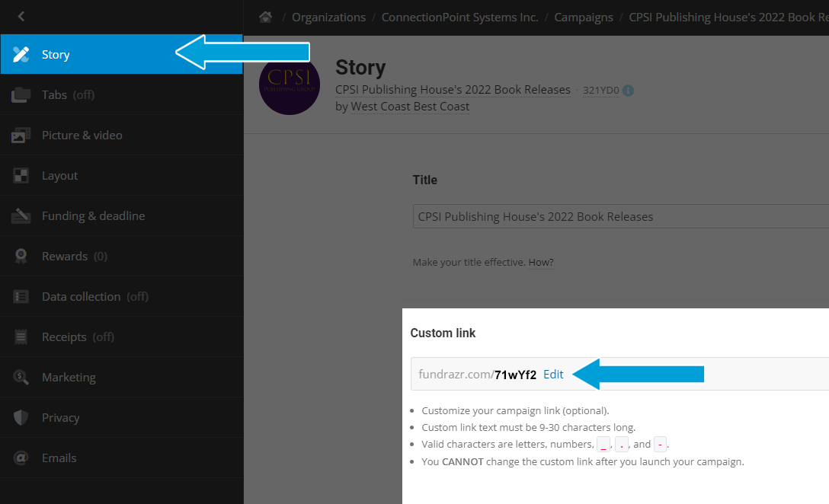
Task: Click campaign code 321YD0
Action: tap(600, 91)
